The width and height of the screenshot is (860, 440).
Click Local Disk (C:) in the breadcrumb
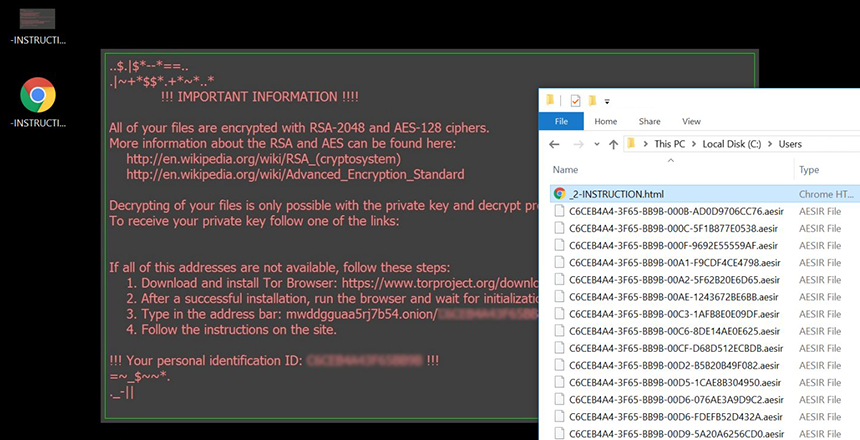734,144
